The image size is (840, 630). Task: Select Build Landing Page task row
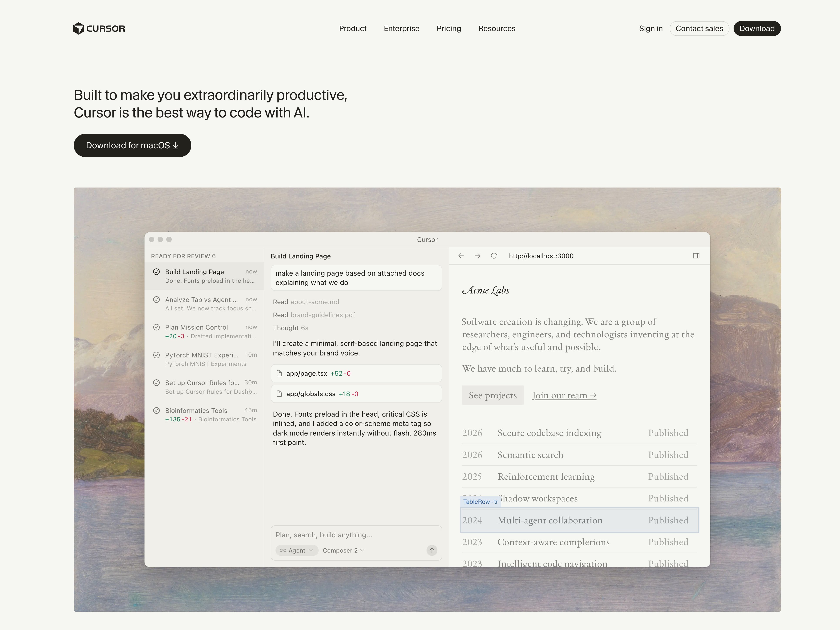(x=204, y=276)
